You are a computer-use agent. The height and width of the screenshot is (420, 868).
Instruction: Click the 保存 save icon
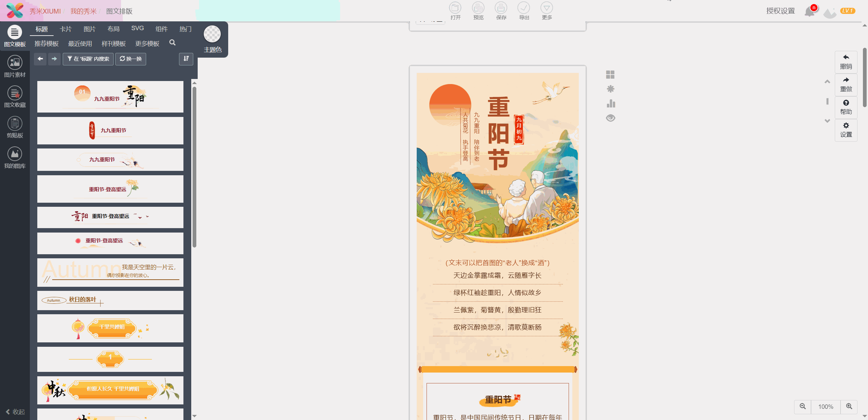pos(501,11)
